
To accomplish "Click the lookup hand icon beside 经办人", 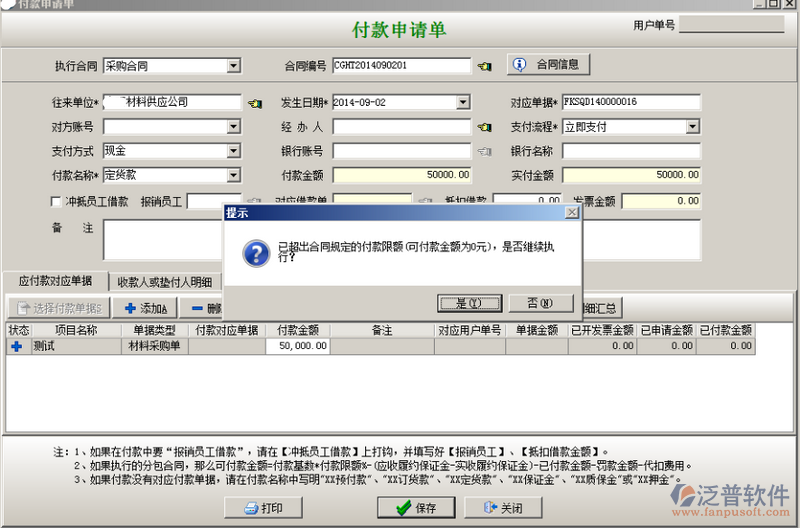I will (x=484, y=127).
